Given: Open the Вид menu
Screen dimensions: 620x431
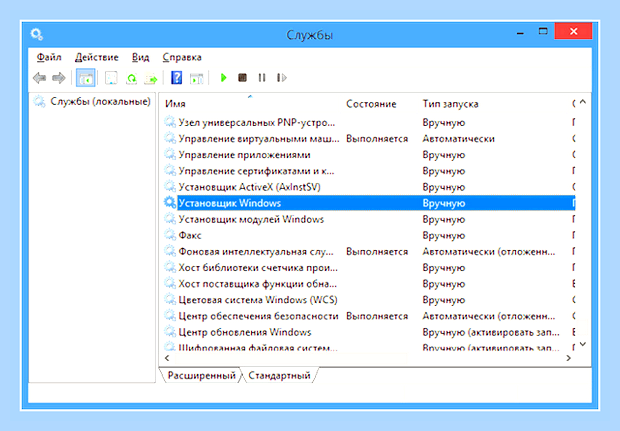Looking at the screenshot, I should [140, 57].
